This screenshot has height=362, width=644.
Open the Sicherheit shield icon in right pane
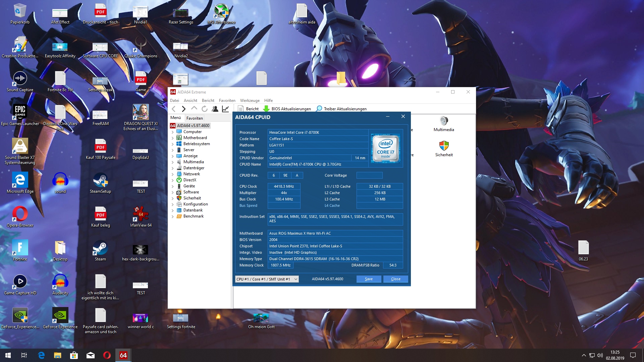coord(444,146)
